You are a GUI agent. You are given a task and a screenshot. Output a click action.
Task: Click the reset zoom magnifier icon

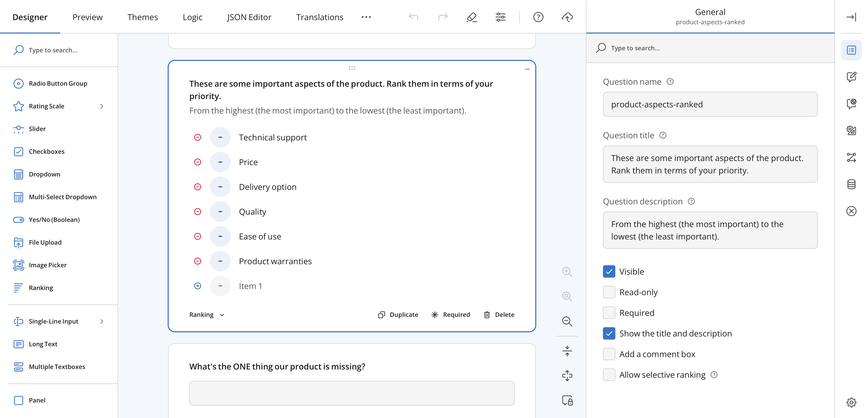click(x=567, y=296)
